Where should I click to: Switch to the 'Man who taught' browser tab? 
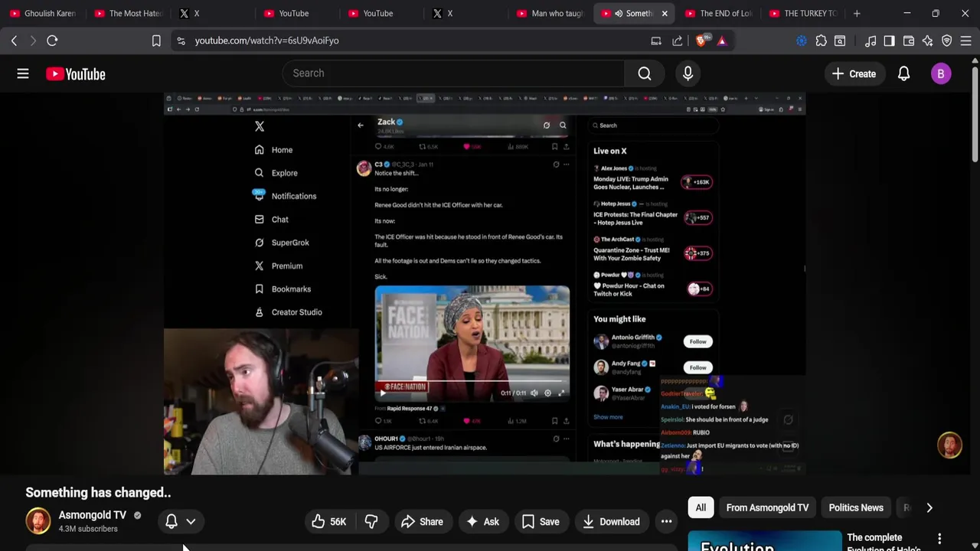(551, 13)
